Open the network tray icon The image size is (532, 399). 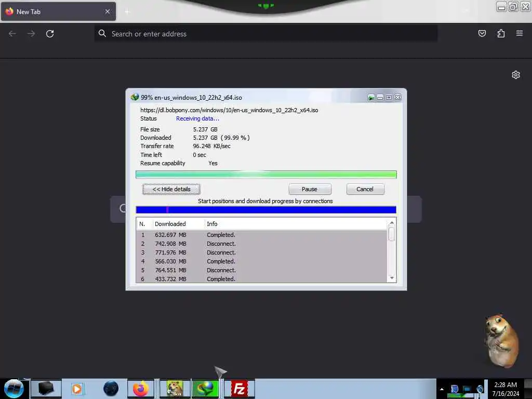(x=467, y=389)
